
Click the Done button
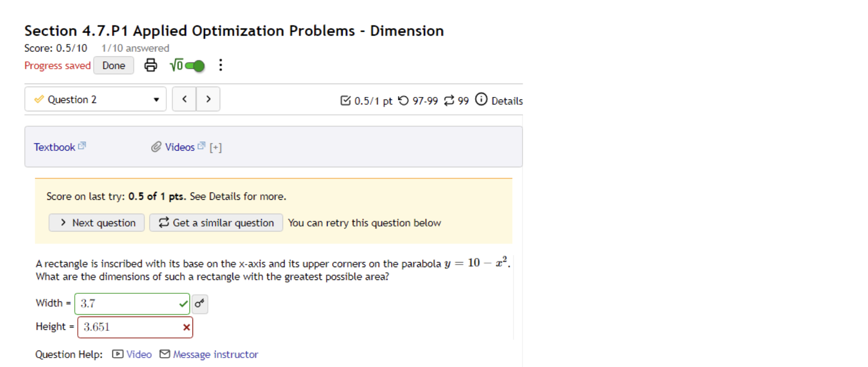click(113, 65)
